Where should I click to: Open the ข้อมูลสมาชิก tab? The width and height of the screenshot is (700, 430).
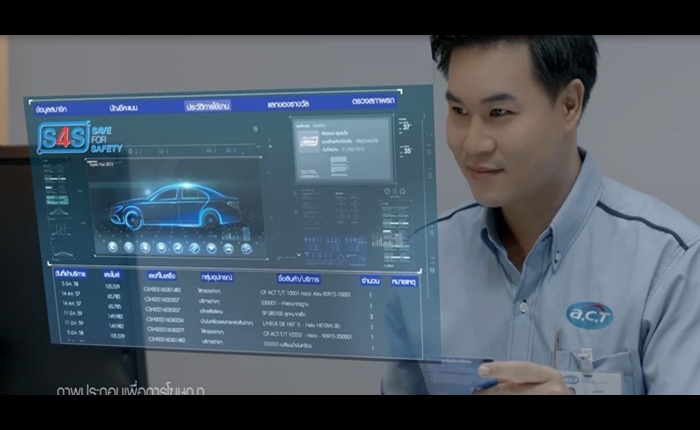(52, 109)
